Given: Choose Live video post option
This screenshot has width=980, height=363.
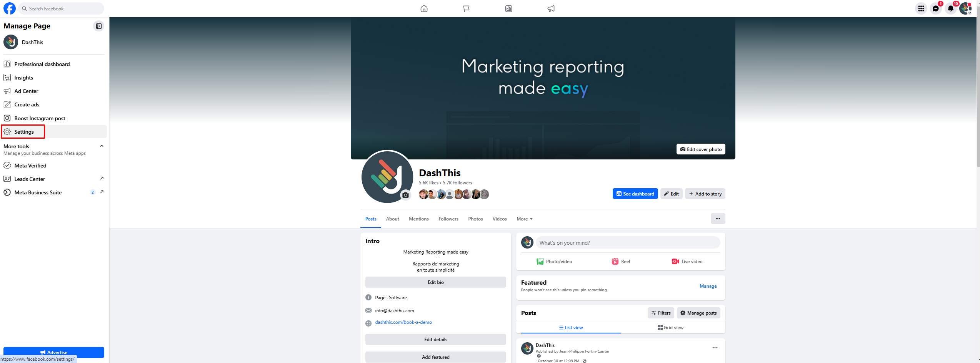Looking at the screenshot, I should pos(687,262).
